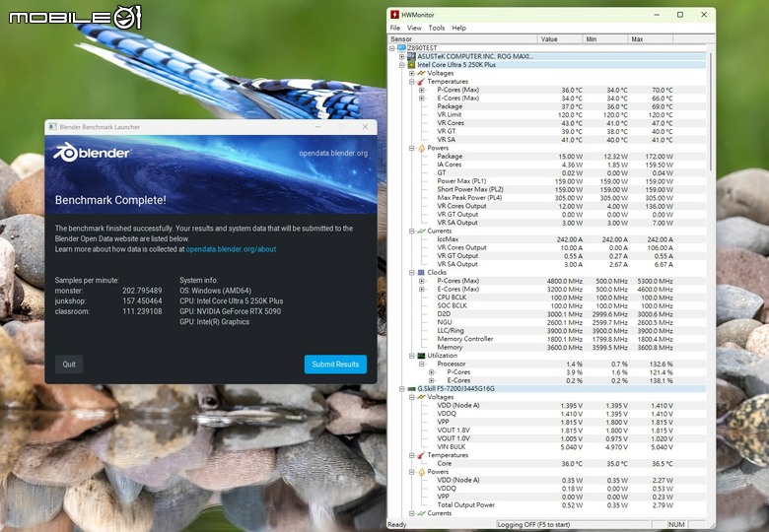The height and width of the screenshot is (532, 769).
Task: Click the NUM indicator in status bar
Action: click(x=676, y=525)
